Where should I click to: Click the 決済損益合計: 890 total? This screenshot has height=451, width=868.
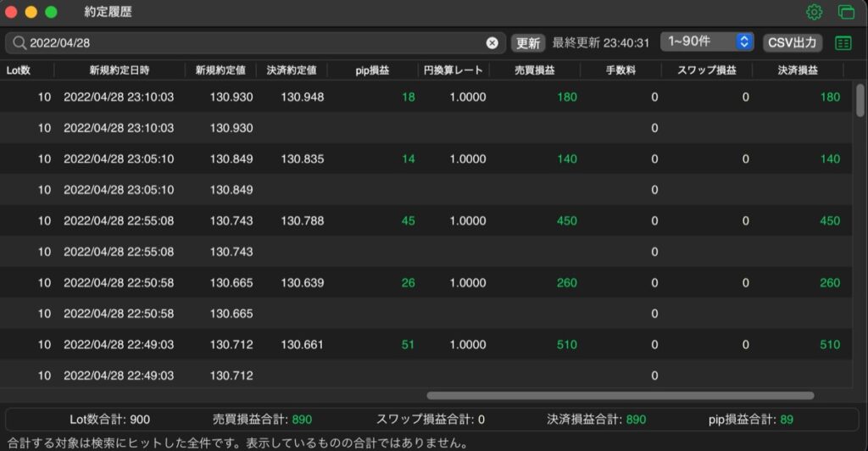tap(596, 420)
